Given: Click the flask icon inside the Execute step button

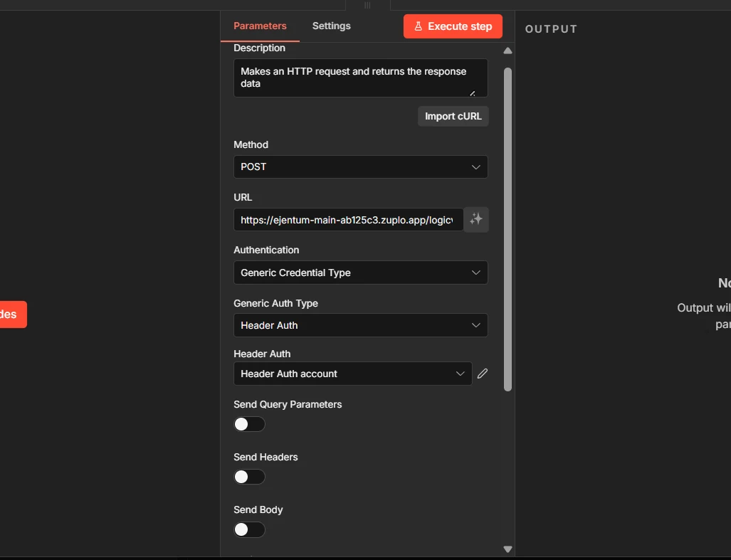Looking at the screenshot, I should pyautogui.click(x=419, y=26).
